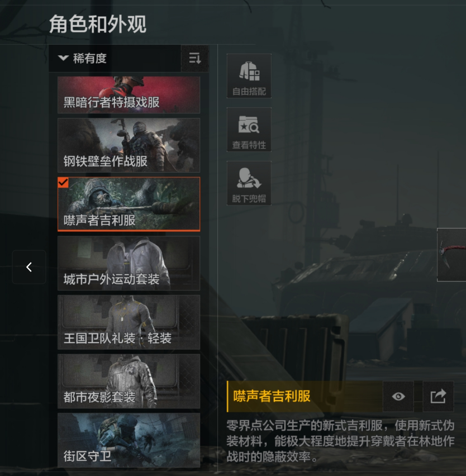Open the 查看特性 view traits icon

click(x=249, y=130)
